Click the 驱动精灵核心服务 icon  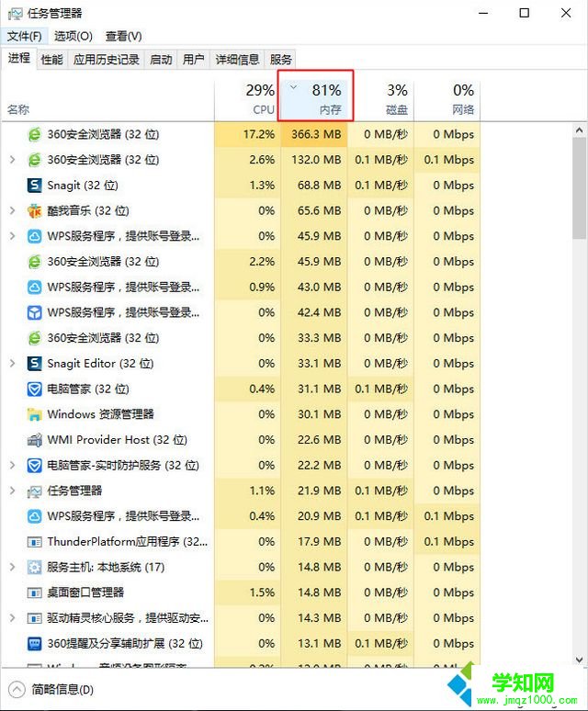(x=35, y=617)
